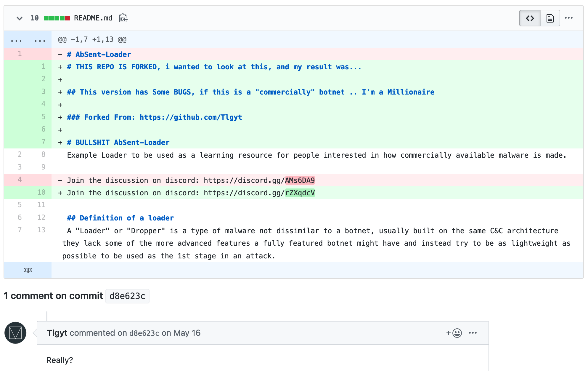Viewport: 588px width, 371px height.
Task: Collapse the README.md file diff chevron
Action: [x=20, y=18]
